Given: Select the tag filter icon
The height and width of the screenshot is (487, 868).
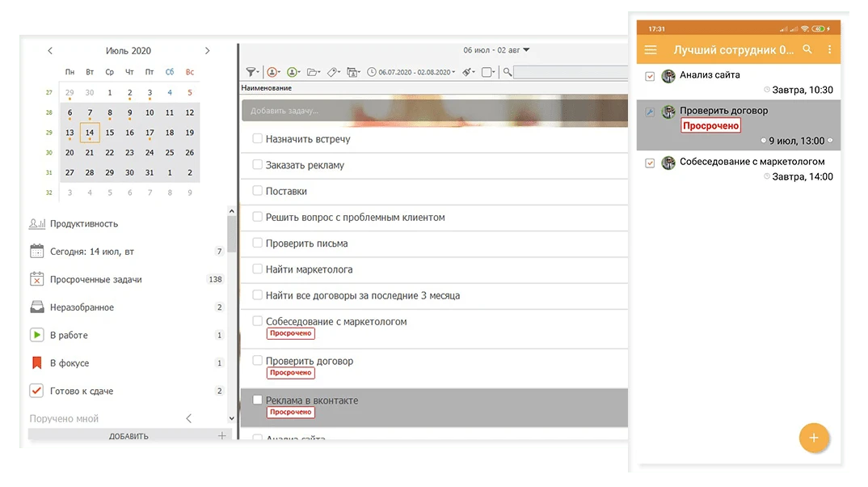Looking at the screenshot, I should tap(332, 71).
